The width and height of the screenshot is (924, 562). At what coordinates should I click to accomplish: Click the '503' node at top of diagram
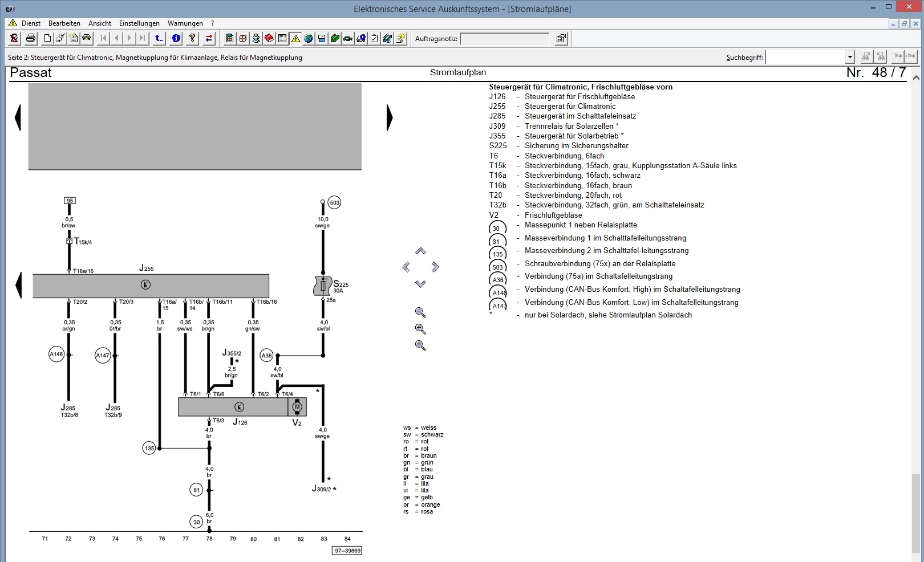tap(334, 202)
